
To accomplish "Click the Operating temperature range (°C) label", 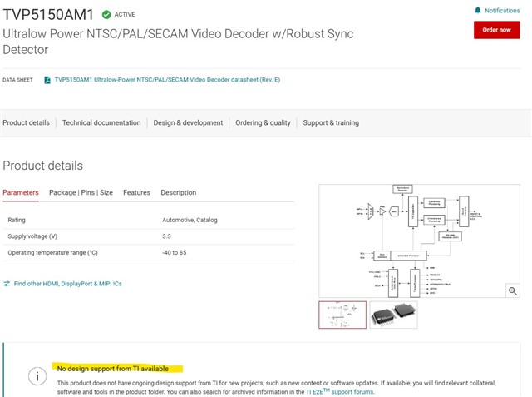I will point(52,253).
